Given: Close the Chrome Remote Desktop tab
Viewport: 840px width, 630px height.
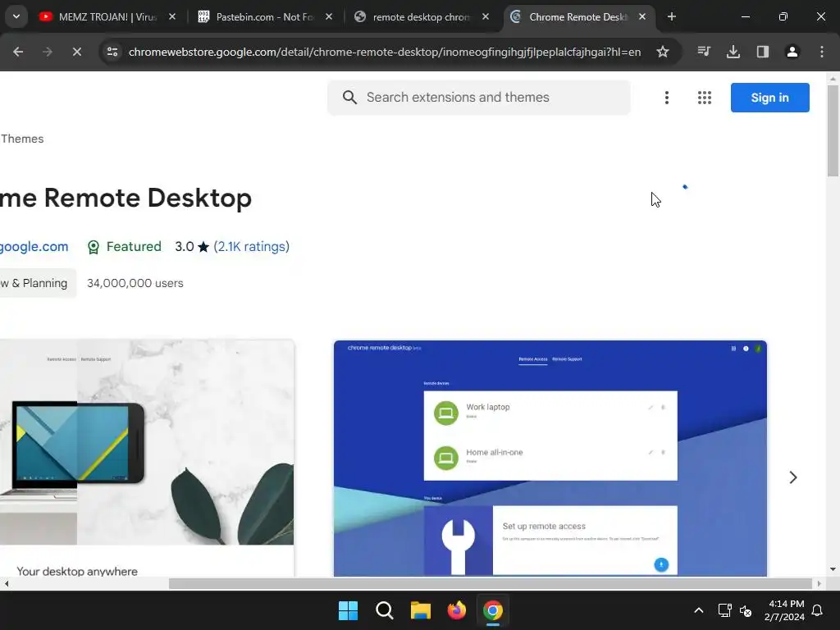Looking at the screenshot, I should click(x=642, y=16).
